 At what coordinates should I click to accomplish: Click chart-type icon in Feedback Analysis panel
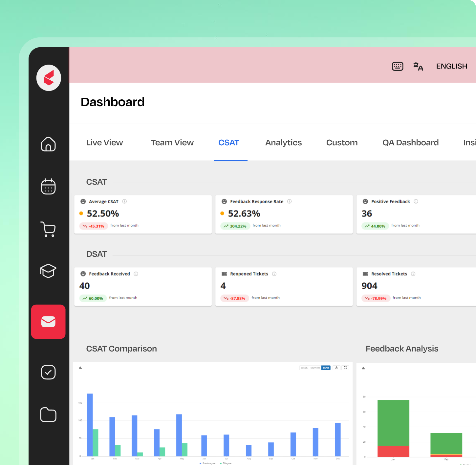(363, 368)
